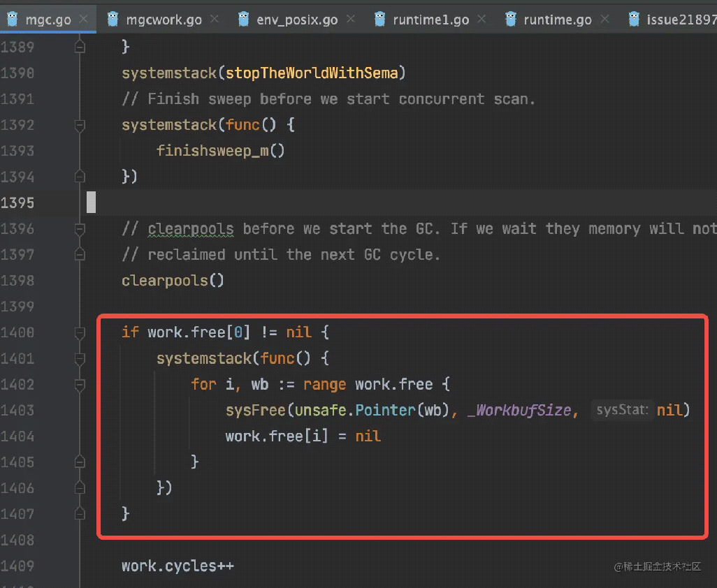Close the runtime.go tab

pyautogui.click(x=604, y=19)
